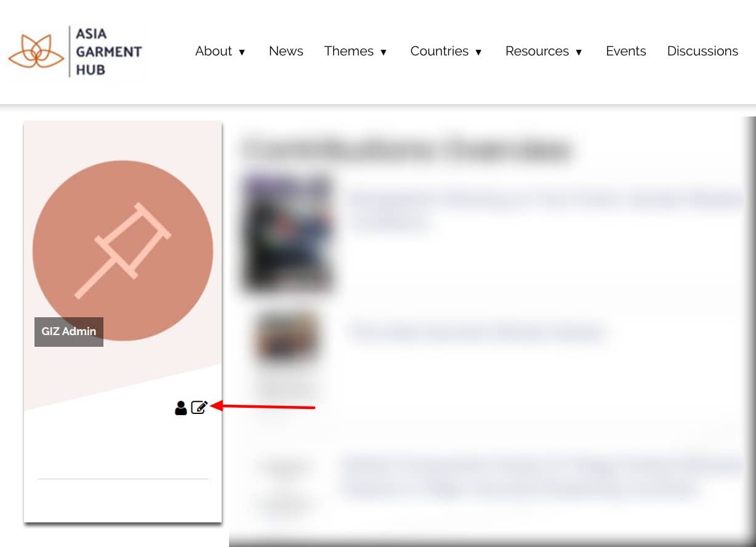Click the GIZ Admin name badge
This screenshot has width=756, height=547.
click(69, 331)
